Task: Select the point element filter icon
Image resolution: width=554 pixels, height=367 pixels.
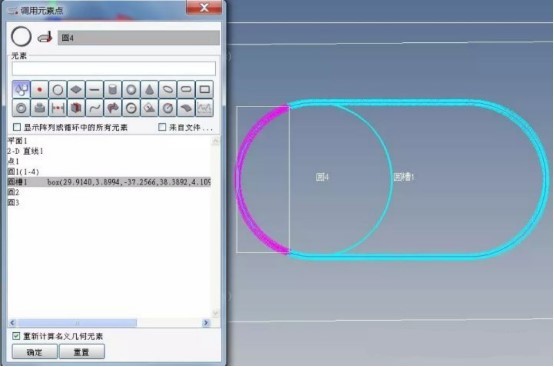Action: (40, 89)
